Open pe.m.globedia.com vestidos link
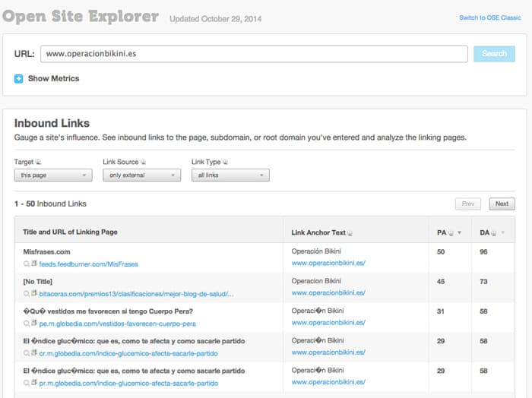The image size is (532, 398). pyautogui.click(x=117, y=324)
